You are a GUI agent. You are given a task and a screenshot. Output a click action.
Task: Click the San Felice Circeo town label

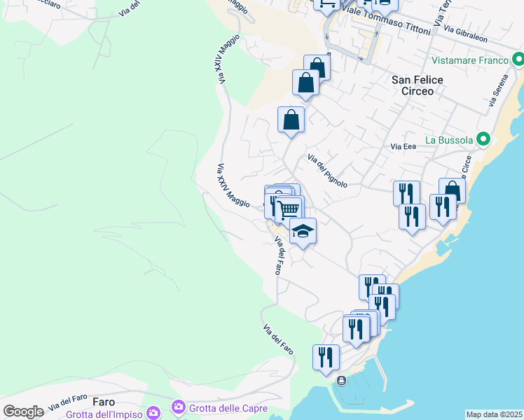[418, 85]
